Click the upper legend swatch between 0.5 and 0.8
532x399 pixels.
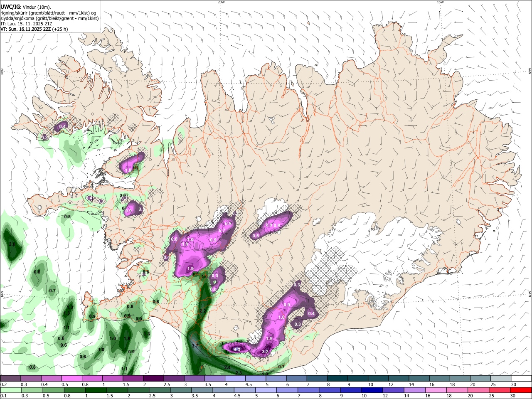[71, 379]
